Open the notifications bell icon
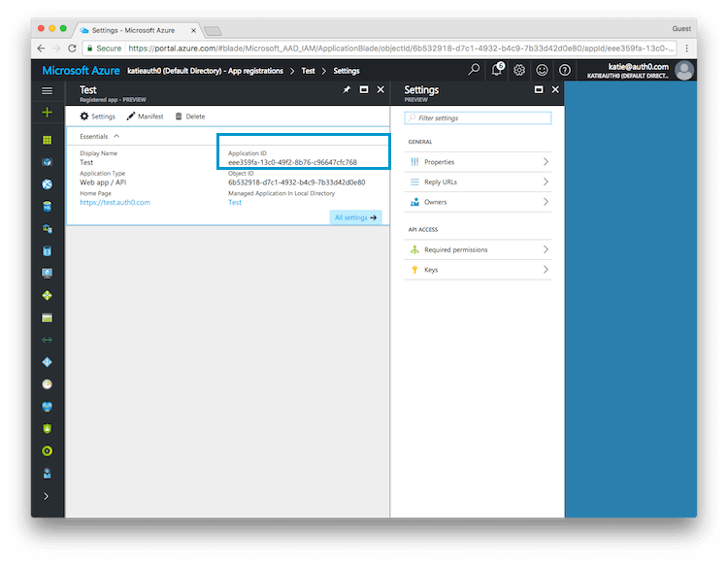Screen dimensions: 728x562 click(x=497, y=70)
